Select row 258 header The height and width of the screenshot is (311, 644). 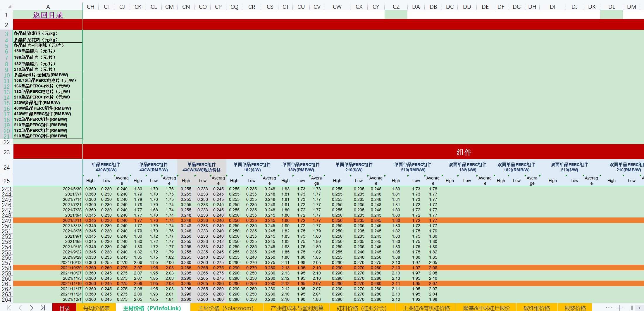pos(6,268)
